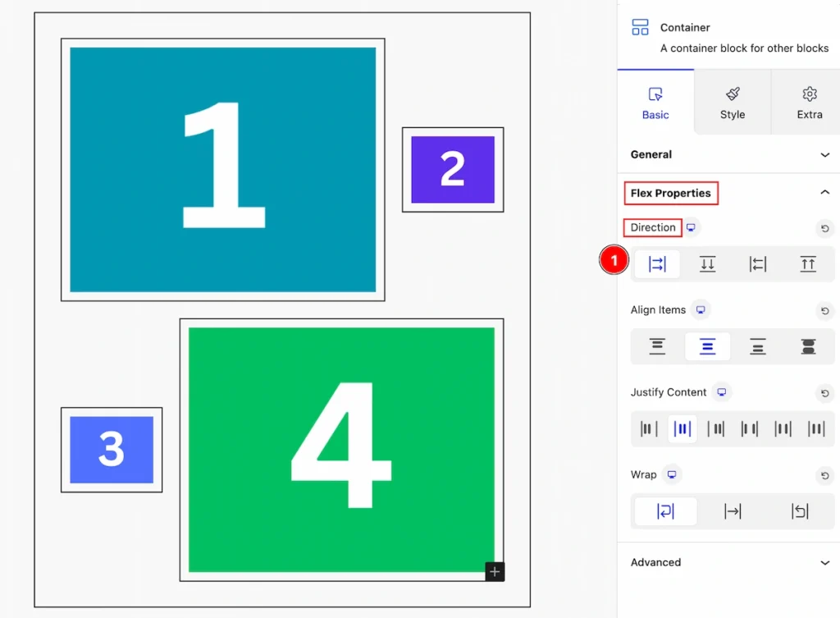Open the Extra tab
Viewport: 840px width, 618px height.
point(809,103)
